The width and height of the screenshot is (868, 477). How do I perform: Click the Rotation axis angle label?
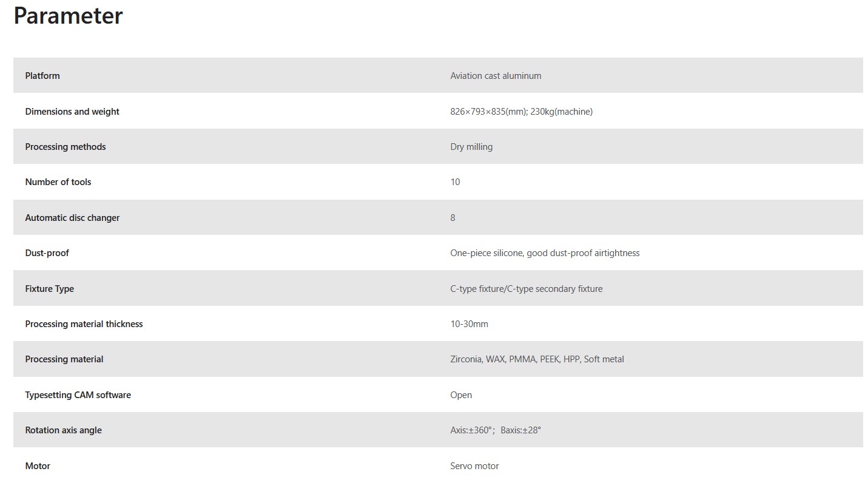pos(63,430)
